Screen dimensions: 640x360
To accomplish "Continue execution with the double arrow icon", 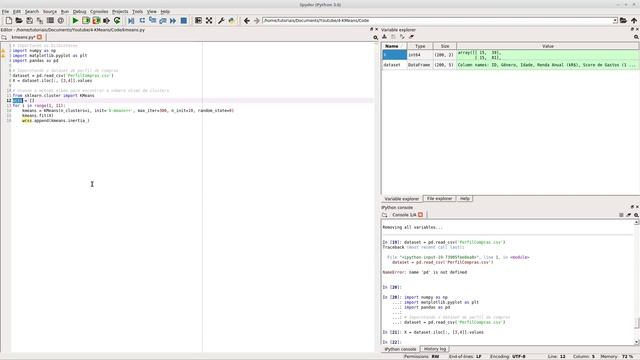I will 173,20.
